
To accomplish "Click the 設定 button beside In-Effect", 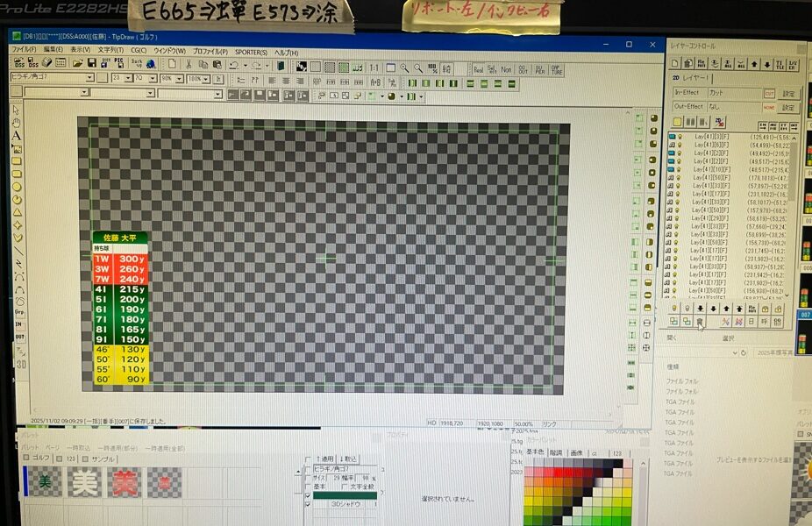I will 788,93.
